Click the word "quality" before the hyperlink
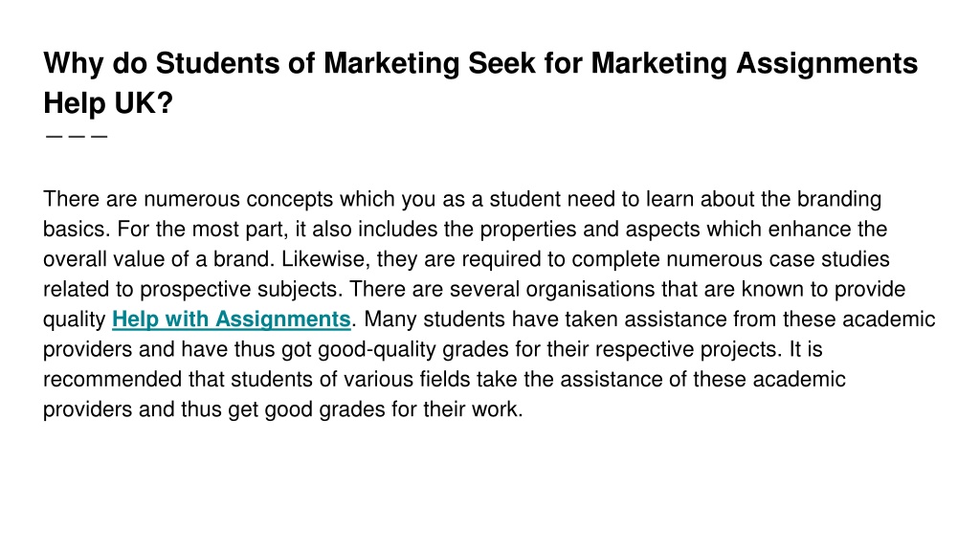The height and width of the screenshot is (551, 980). pyautogui.click(x=75, y=320)
